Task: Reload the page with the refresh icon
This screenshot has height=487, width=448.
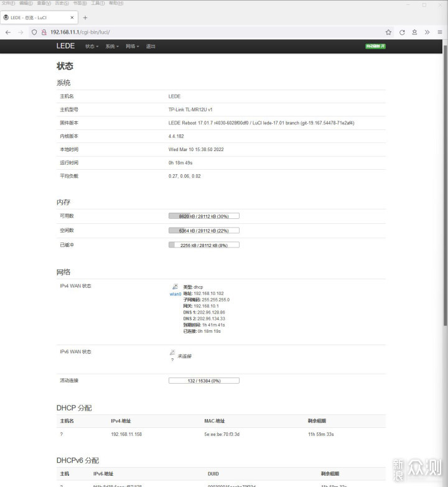Action: click(x=402, y=32)
